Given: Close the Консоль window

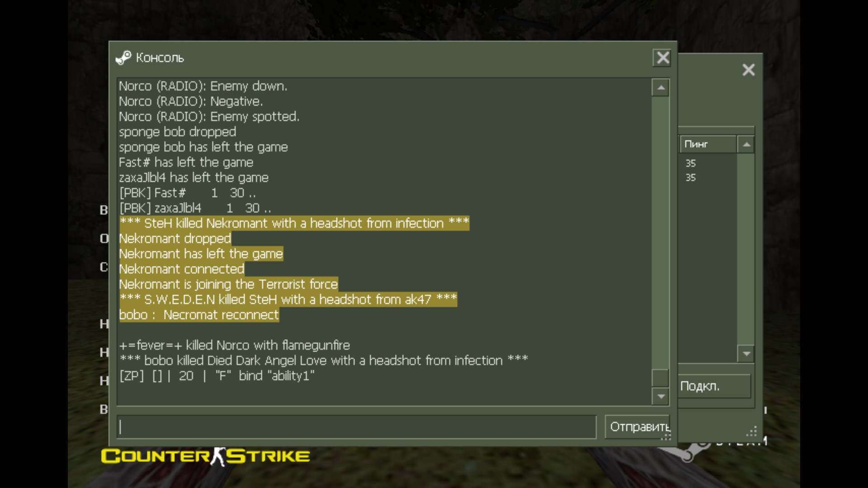Looking at the screenshot, I should (662, 58).
